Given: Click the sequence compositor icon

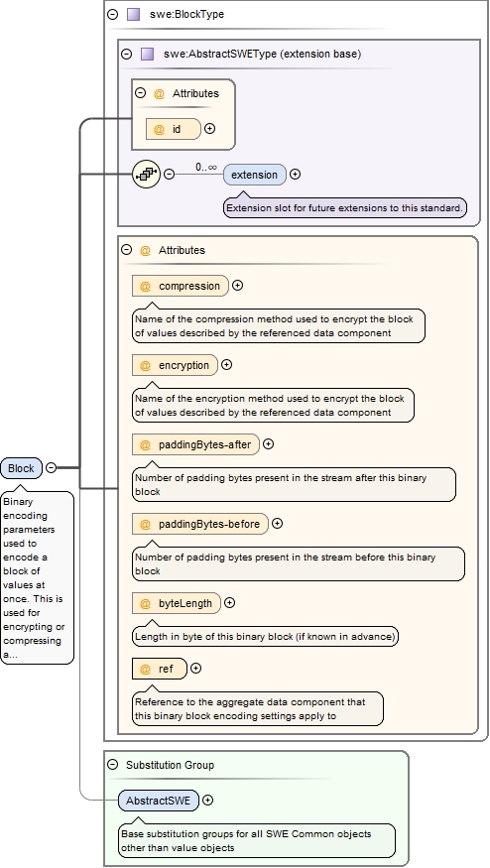Looking at the screenshot, I should (x=146, y=175).
